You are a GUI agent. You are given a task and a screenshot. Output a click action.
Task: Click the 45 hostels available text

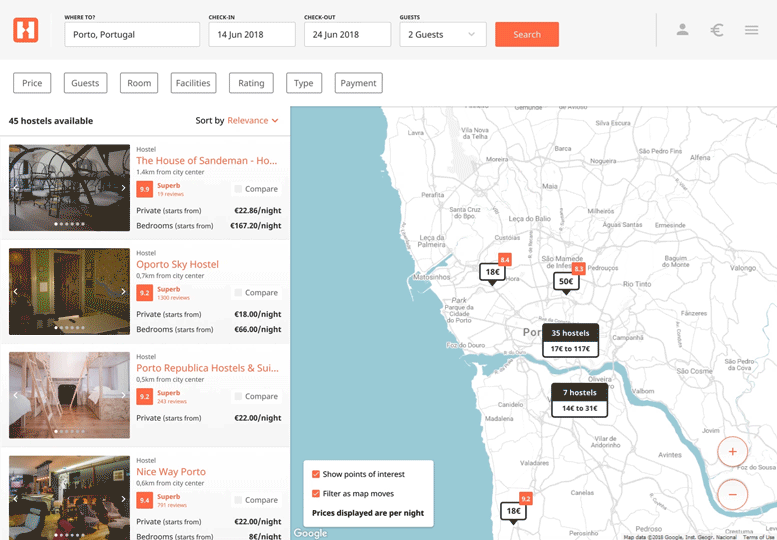coord(51,121)
